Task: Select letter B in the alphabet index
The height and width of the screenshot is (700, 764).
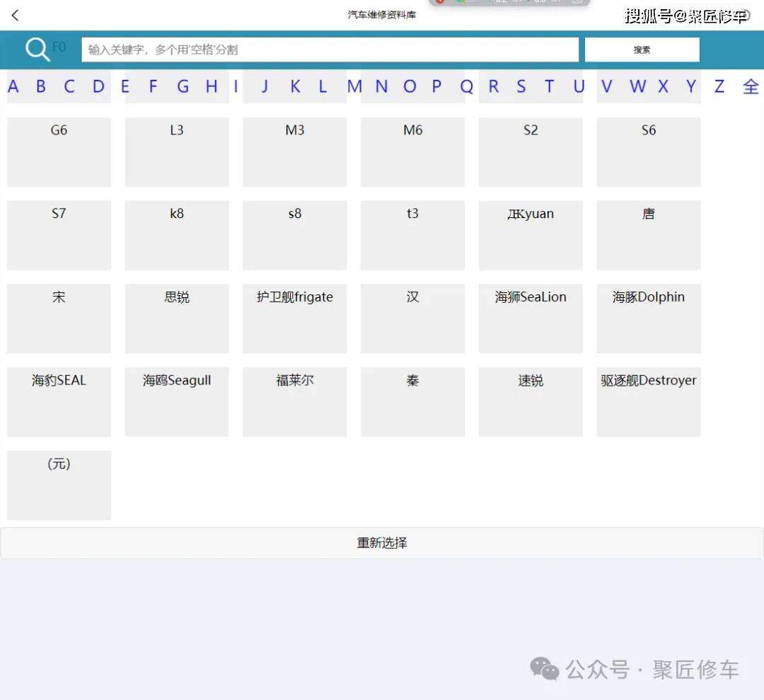Action: tap(40, 86)
